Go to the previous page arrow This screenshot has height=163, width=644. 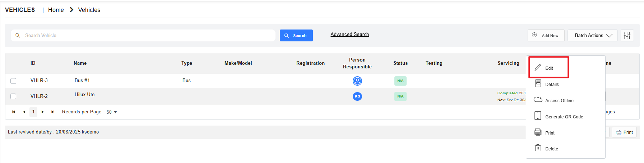point(24,112)
